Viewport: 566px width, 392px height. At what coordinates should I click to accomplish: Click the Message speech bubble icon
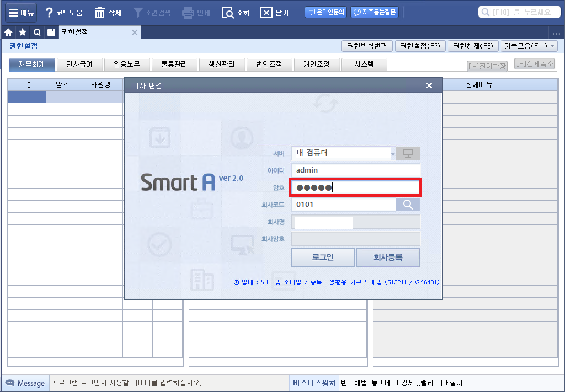(10, 383)
